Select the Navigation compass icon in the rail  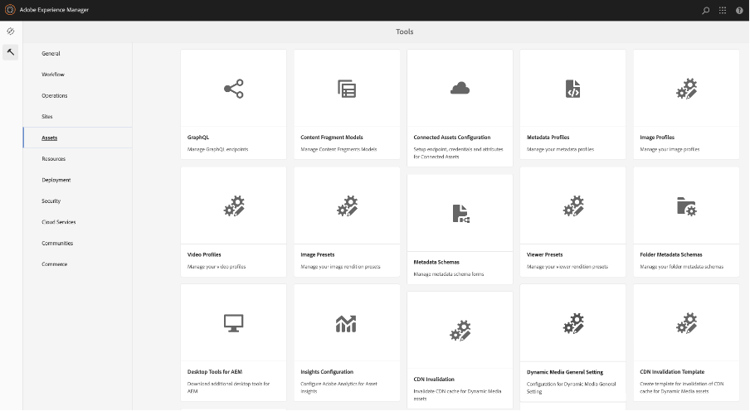coord(11,31)
